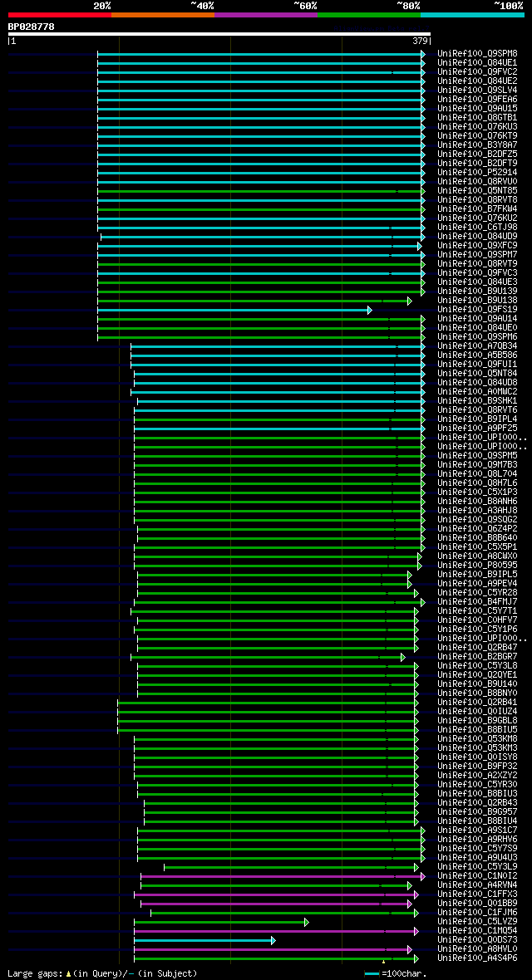
Task: Click the orange segment of the identity legend
Action: click(163, 14)
